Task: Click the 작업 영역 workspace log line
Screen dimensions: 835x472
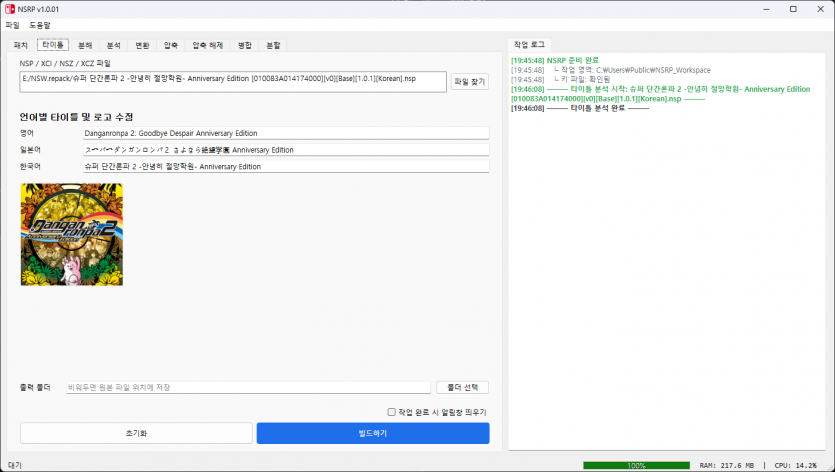Action: [611, 70]
